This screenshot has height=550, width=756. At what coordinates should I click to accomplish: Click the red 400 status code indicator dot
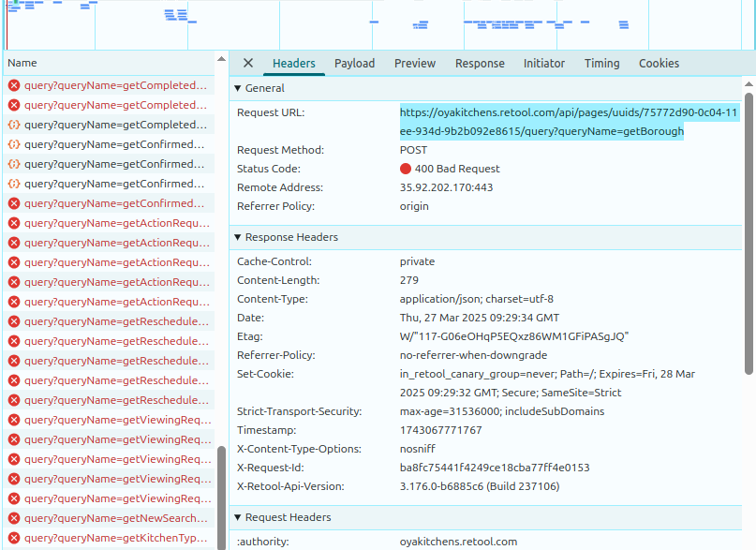click(x=406, y=169)
